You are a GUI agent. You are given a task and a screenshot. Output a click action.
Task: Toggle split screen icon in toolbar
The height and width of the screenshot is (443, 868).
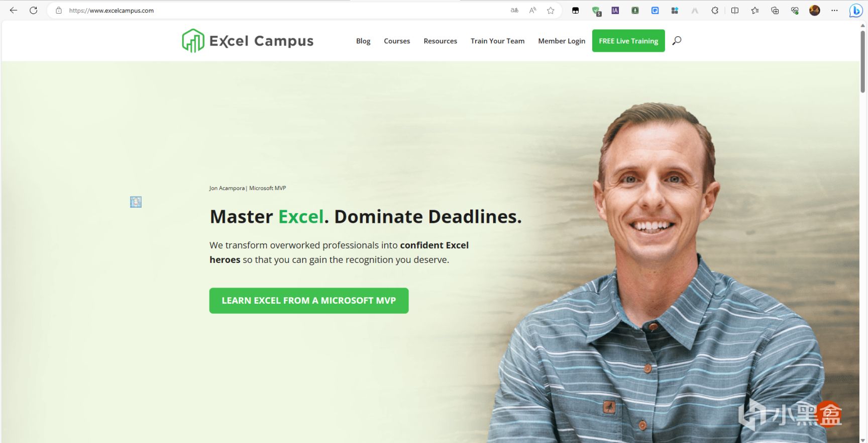tap(735, 10)
